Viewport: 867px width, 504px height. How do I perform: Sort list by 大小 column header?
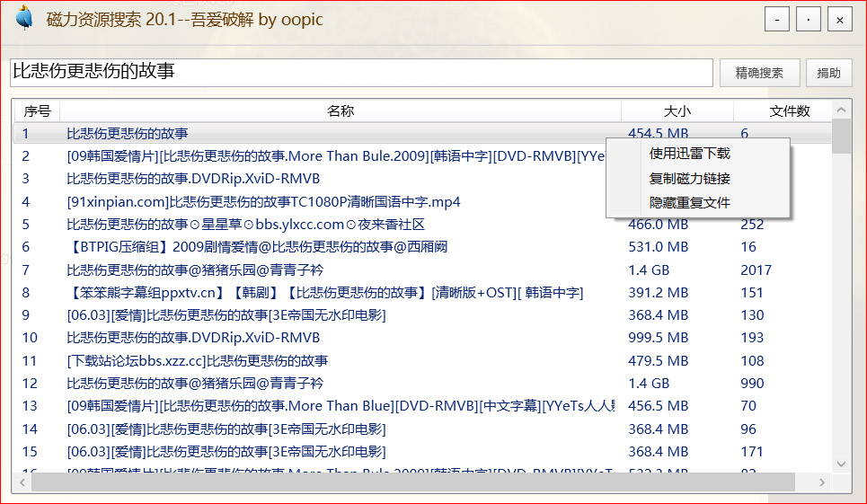[677, 111]
